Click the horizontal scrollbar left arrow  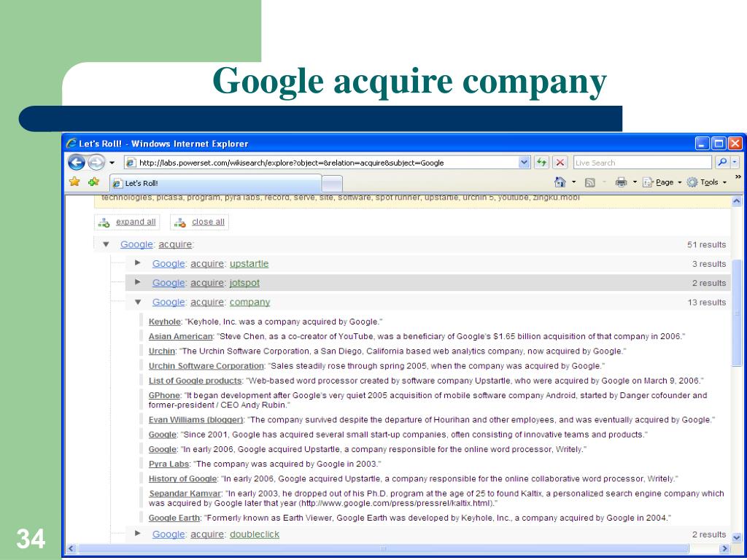click(x=71, y=548)
